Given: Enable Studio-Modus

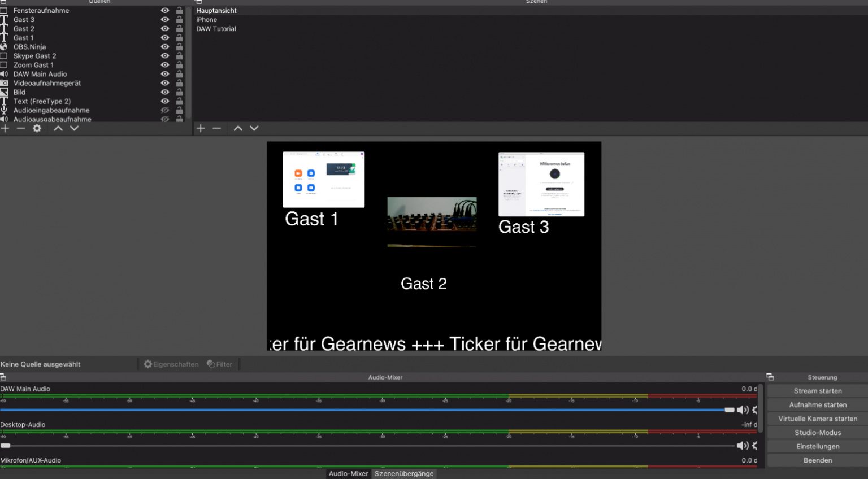Looking at the screenshot, I should [817, 433].
